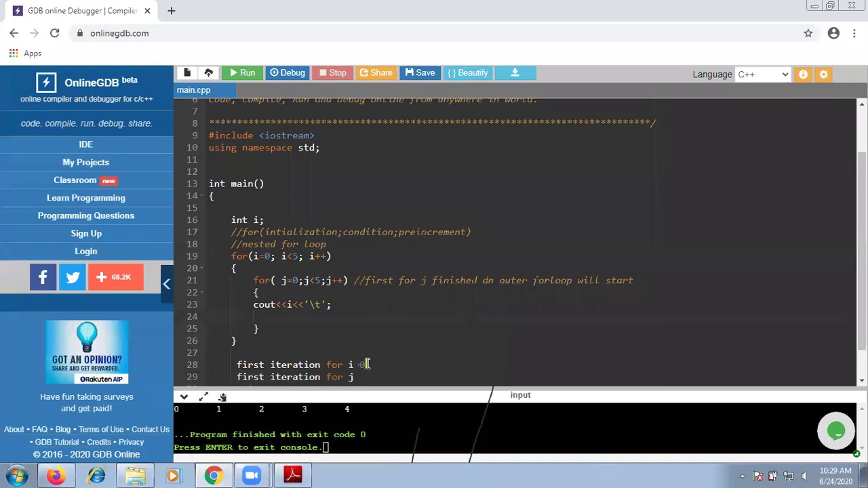Share the code using the Share button

click(x=376, y=73)
